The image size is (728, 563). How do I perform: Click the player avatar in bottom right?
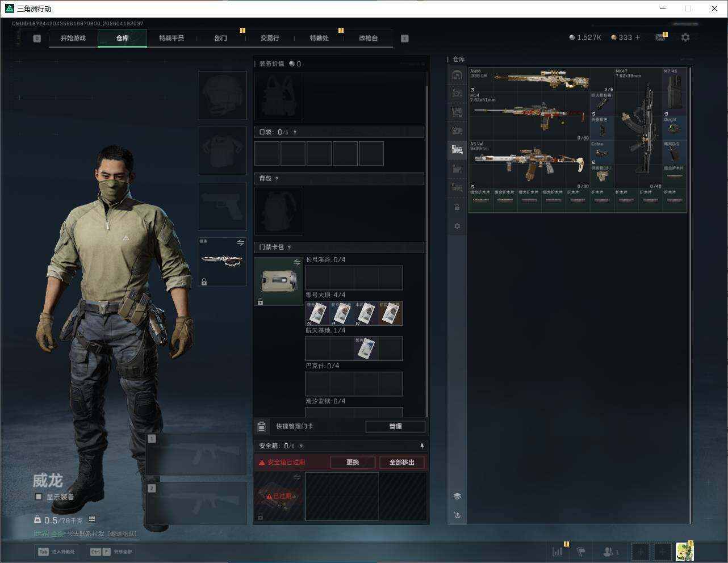coord(684,552)
